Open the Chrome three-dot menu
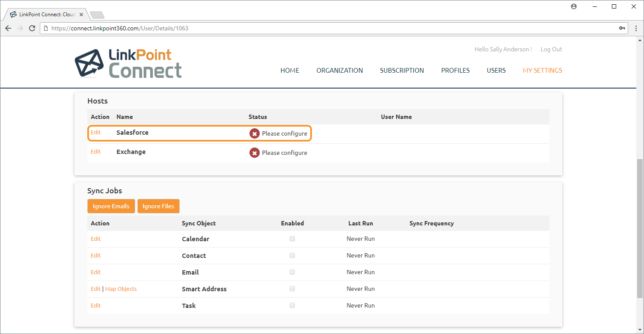 pos(635,28)
